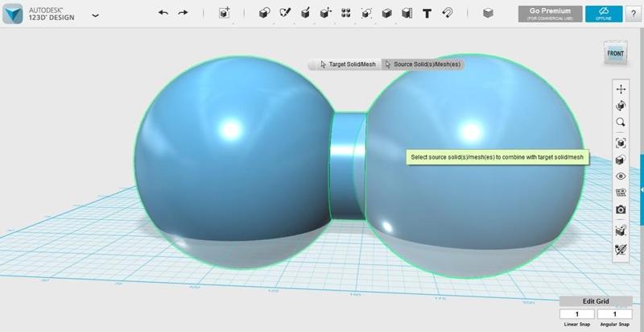Select the Target Solid/Mesh picker
The width and height of the screenshot is (644, 332).
pos(348,64)
